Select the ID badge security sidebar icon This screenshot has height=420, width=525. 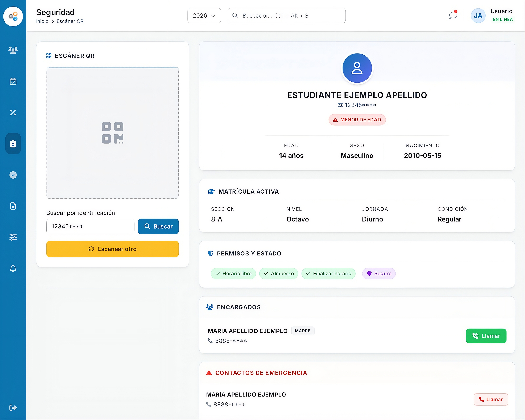click(x=13, y=144)
